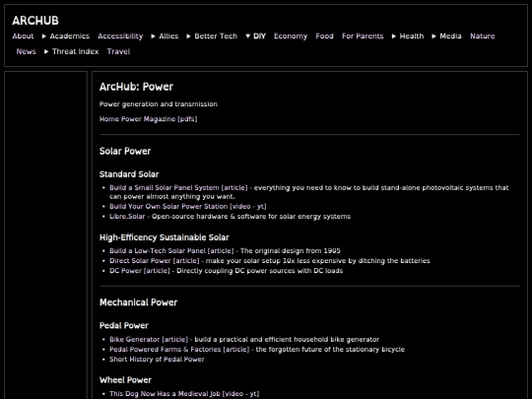Open Build a Small Solar Panel System article
The height and width of the screenshot is (399, 532).
(x=178, y=187)
